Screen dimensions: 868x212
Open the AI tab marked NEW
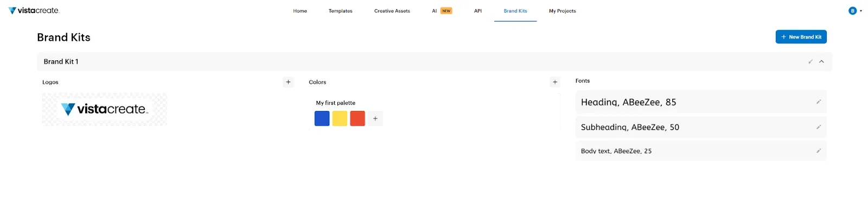click(442, 11)
